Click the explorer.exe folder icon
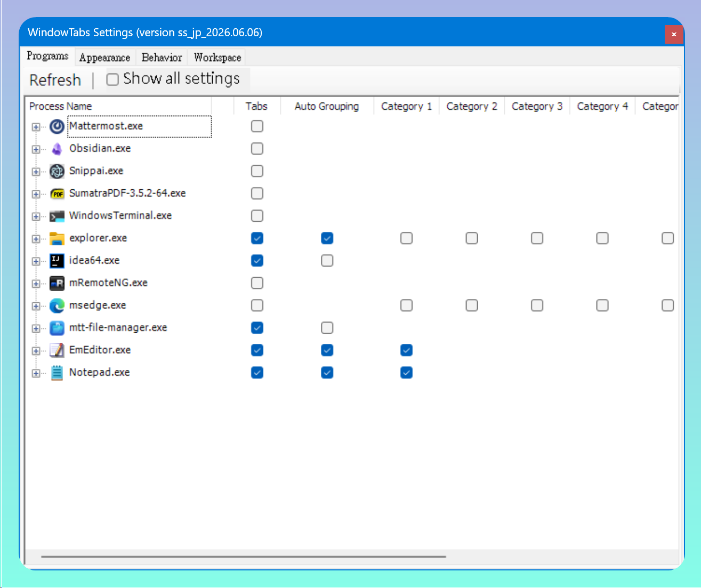This screenshot has width=701, height=588. coord(57,238)
